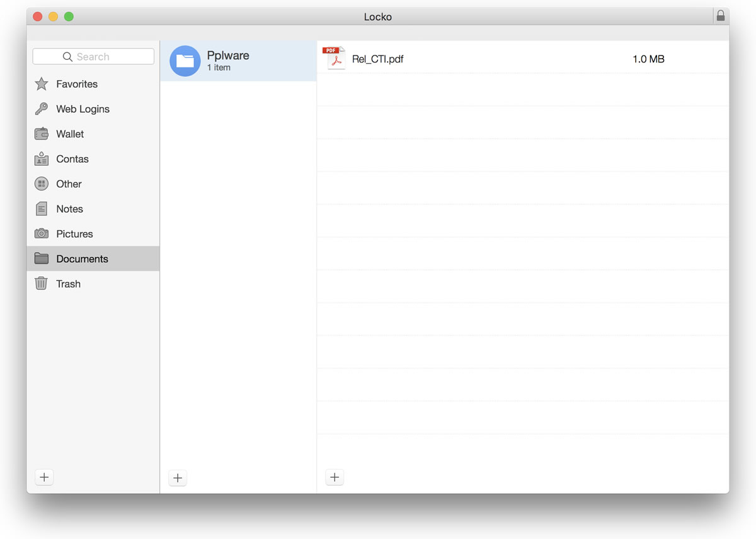The image size is (756, 539).
Task: Add a new document to Pplware
Action: (335, 477)
